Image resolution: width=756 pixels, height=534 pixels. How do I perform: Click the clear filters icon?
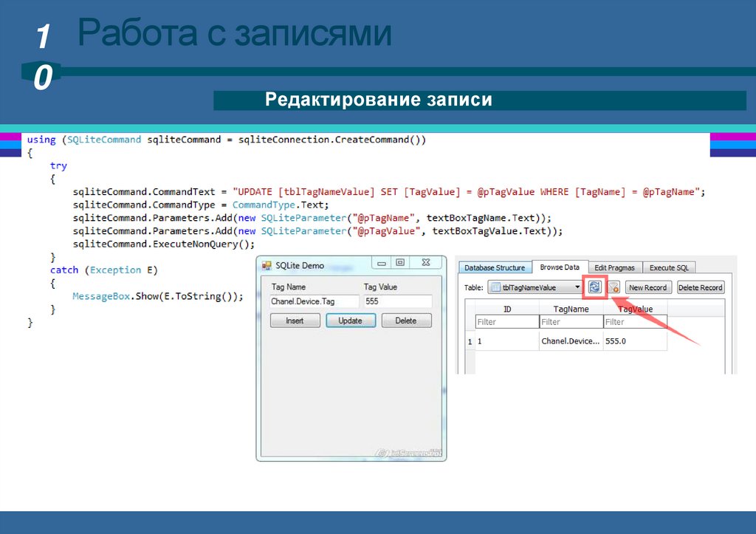tap(613, 287)
